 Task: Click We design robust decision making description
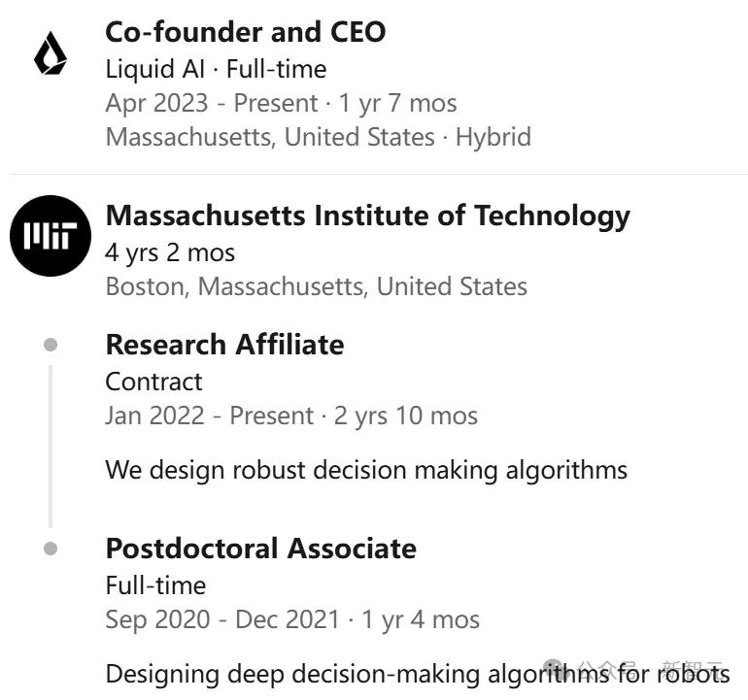pos(366,470)
